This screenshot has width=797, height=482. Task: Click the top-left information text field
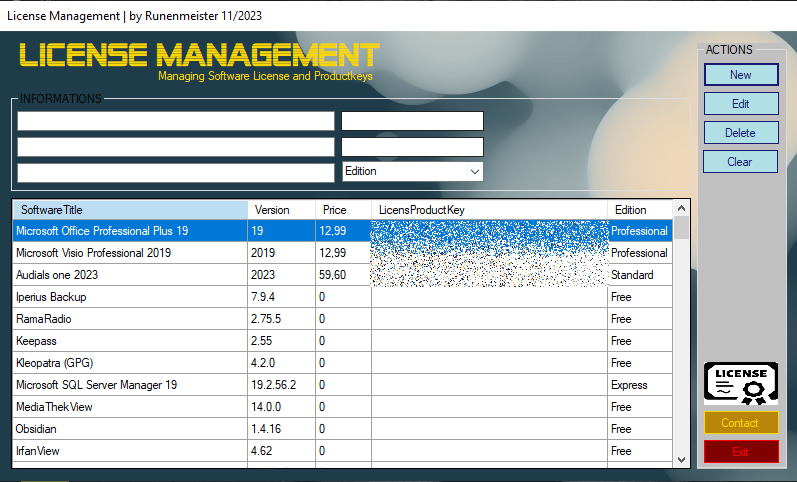[x=176, y=121]
